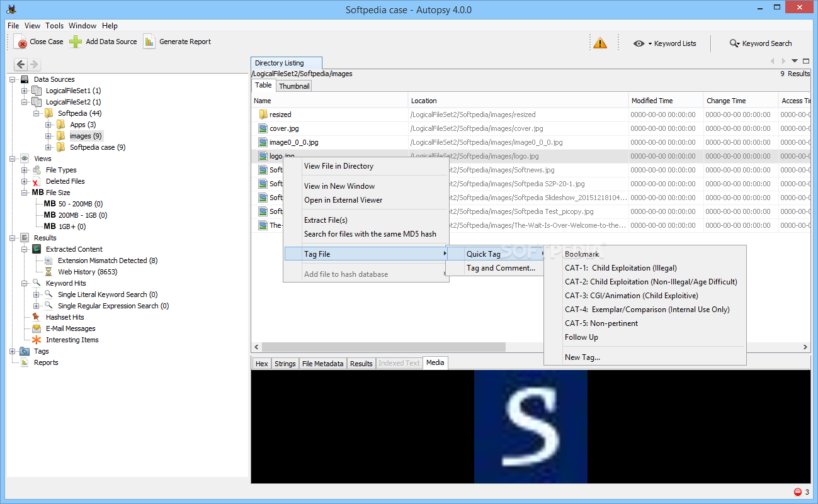Viewport: 818px width, 504px height.
Task: Click the yellow warning triangle icon
Action: [x=600, y=43]
